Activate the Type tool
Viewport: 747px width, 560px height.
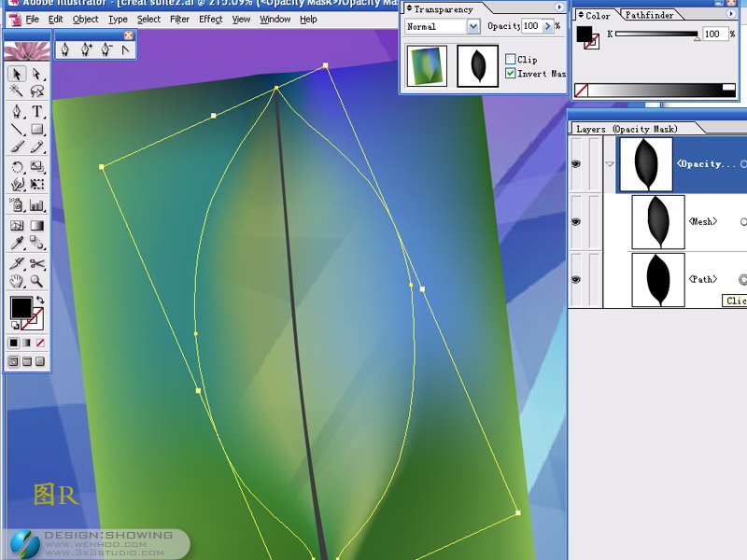[x=37, y=111]
